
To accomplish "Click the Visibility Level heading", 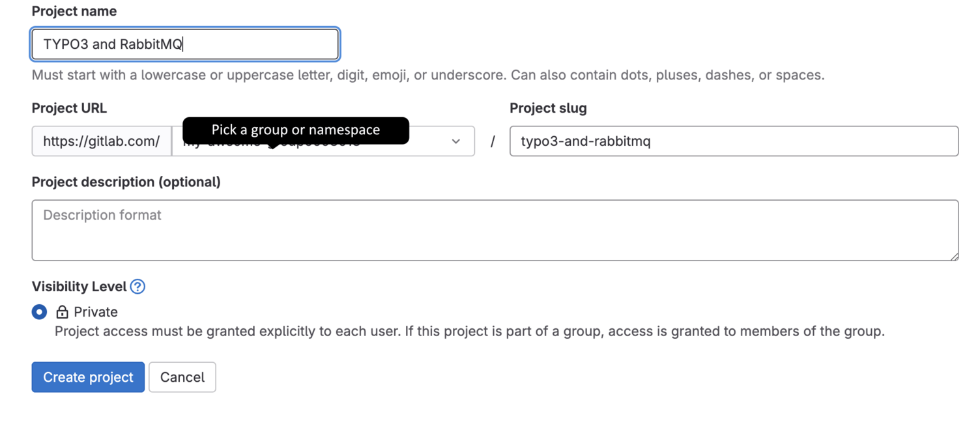I will [78, 287].
